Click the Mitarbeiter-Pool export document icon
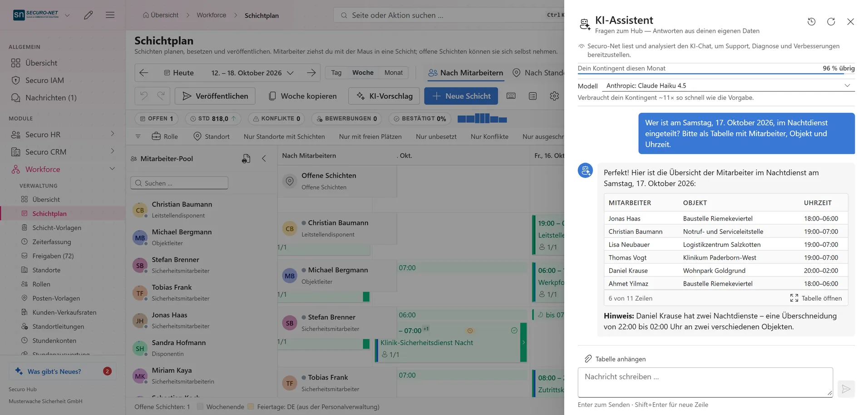This screenshot has height=415, width=868. pyautogui.click(x=246, y=158)
